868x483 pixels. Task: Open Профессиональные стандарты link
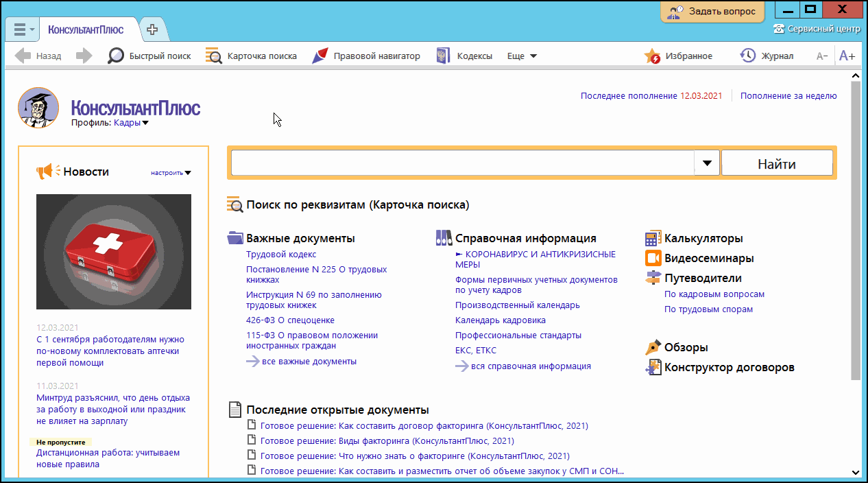[x=518, y=335]
